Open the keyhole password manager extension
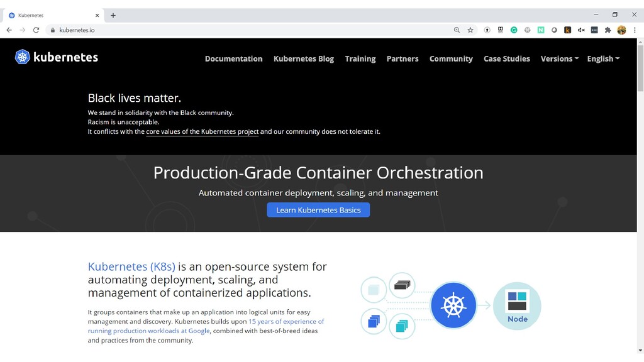This screenshot has height=362, width=644. pos(487,30)
